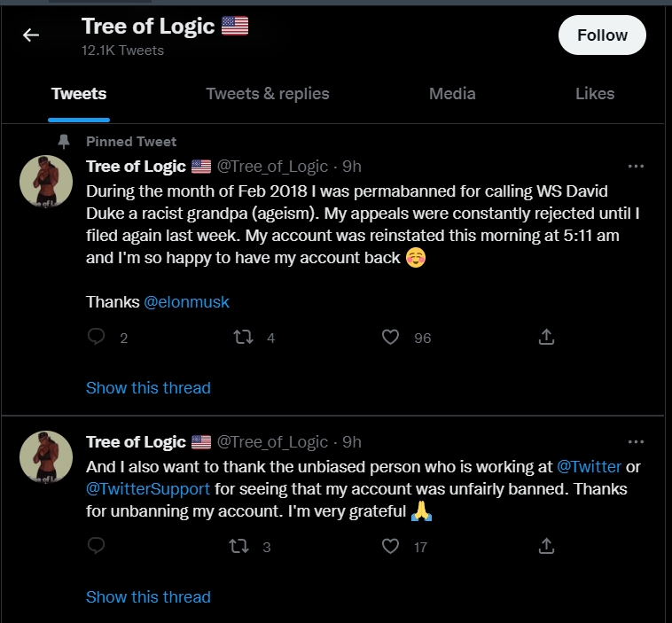This screenshot has width=672, height=623.
Task: Follow the Tree of Logic account
Action: (602, 35)
